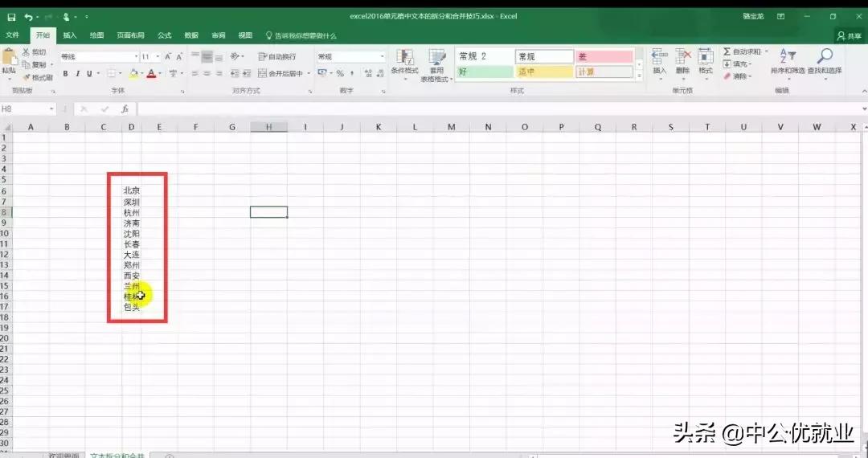Switch to the Insert (插入) ribbon tab
Screen dimensions: 868x458
click(x=70, y=35)
